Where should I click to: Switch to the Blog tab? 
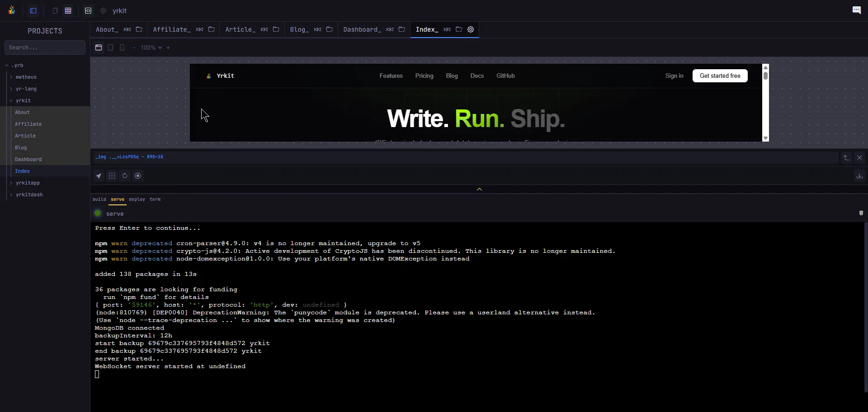tap(299, 29)
